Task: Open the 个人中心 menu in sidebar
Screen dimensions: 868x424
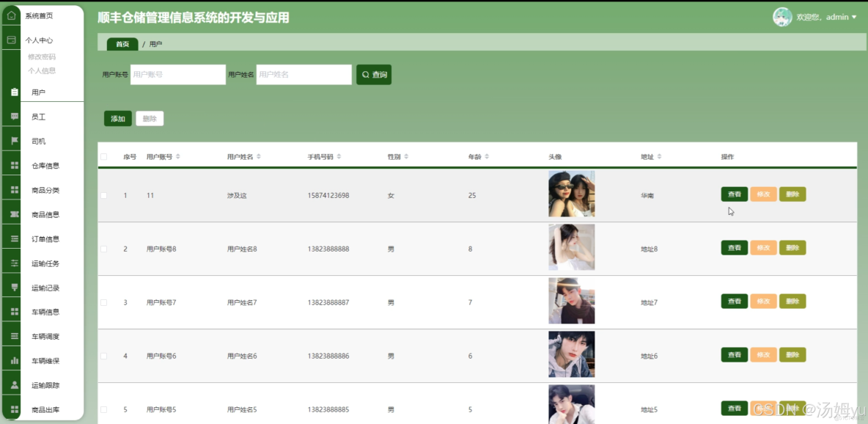Action: (x=40, y=38)
